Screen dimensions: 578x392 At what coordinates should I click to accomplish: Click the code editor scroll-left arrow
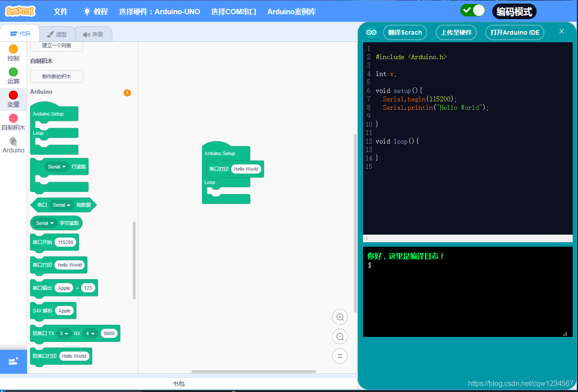(367, 239)
